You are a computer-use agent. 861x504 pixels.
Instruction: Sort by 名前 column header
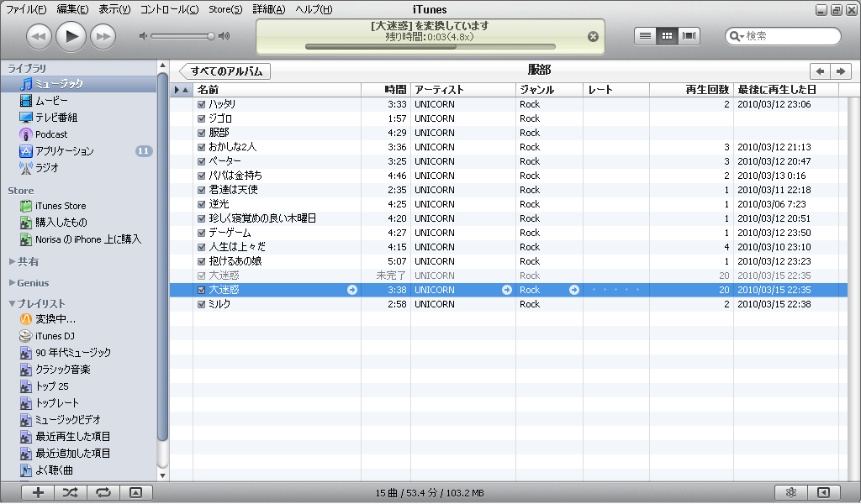point(277,89)
